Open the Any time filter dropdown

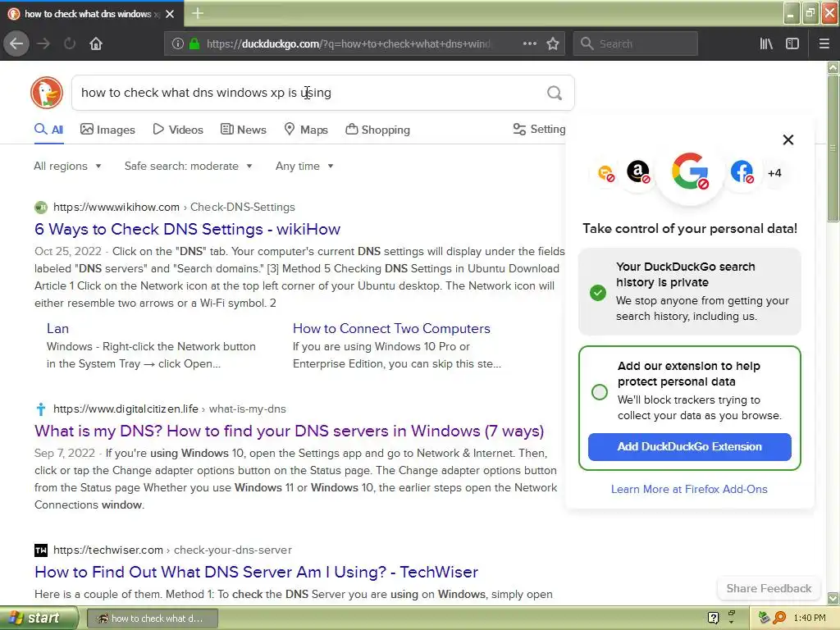(x=304, y=166)
